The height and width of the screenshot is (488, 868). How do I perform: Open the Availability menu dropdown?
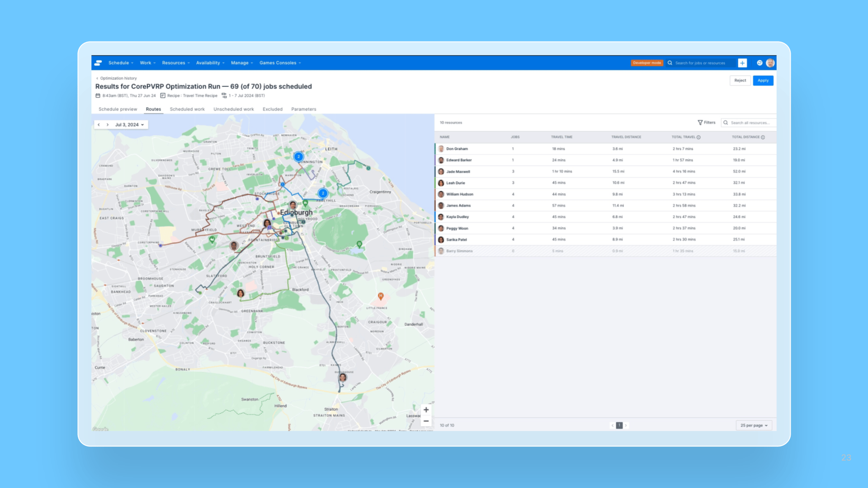coord(210,63)
